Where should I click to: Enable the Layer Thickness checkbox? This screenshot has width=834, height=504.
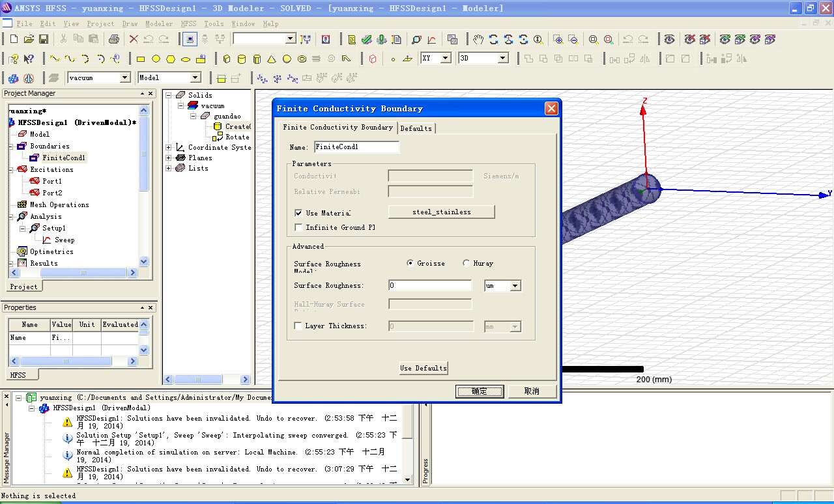(298, 326)
